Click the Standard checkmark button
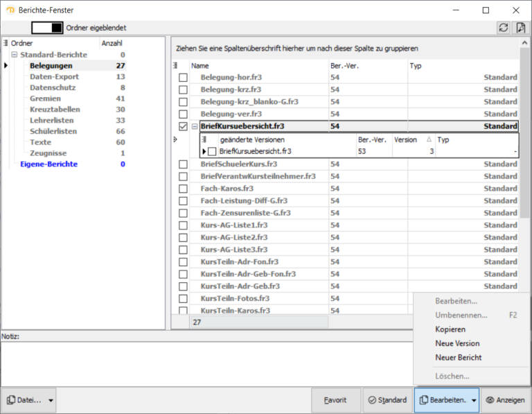This screenshot has height=414, width=532. (x=387, y=400)
